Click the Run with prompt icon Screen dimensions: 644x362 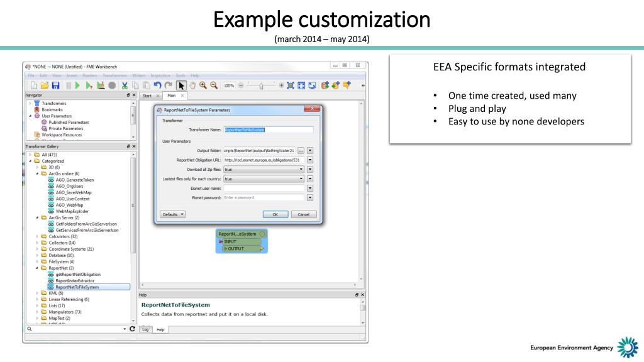point(89,85)
